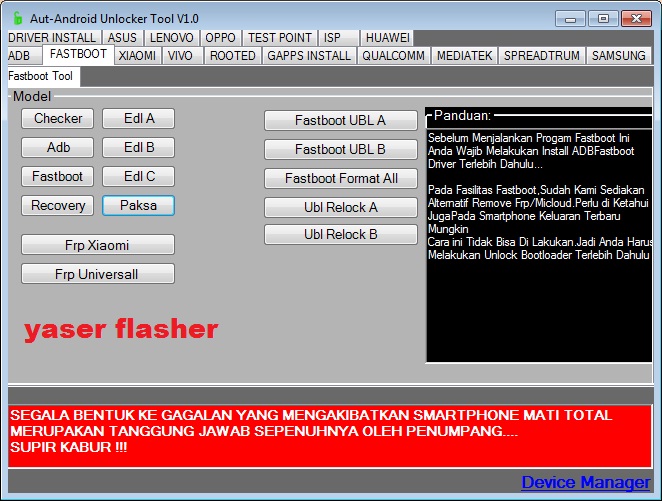Switch to the VIVO tab
662x501 pixels.
(182, 55)
